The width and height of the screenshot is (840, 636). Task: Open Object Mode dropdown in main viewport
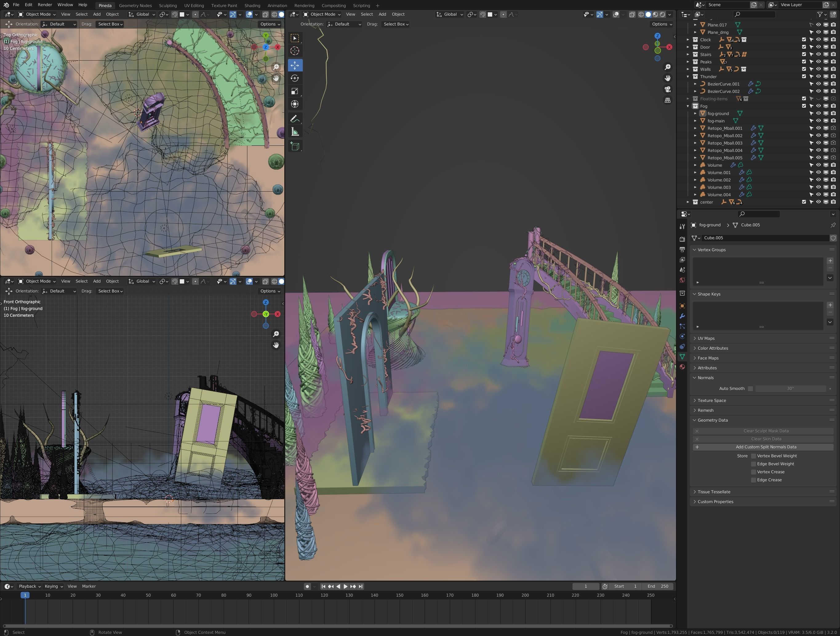(x=322, y=14)
